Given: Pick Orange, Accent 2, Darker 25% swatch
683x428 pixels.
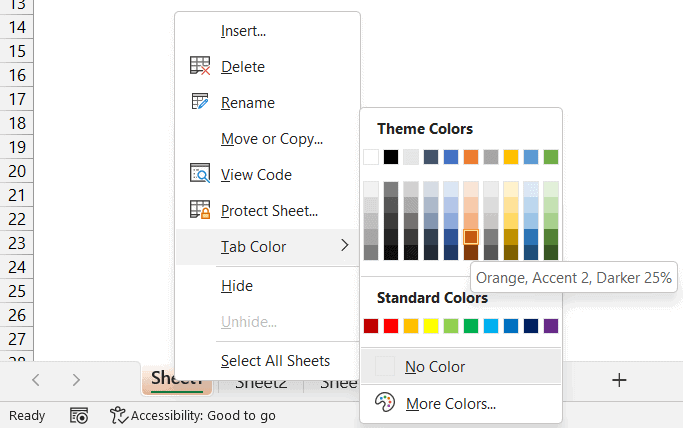Looking at the screenshot, I should tap(471, 237).
